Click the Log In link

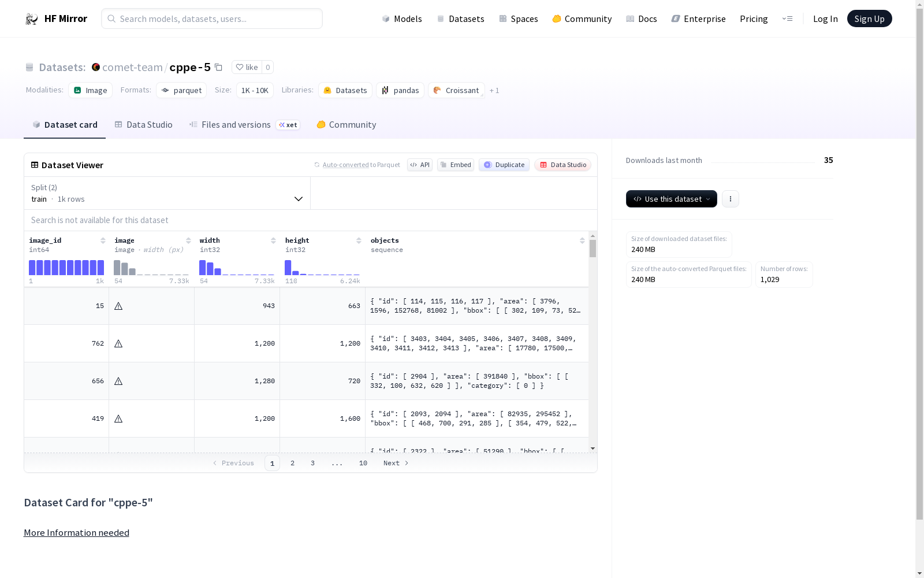[825, 19]
